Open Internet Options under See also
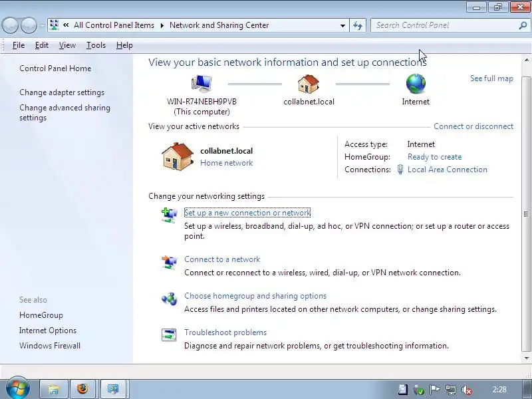Viewport: 532px width, 399px height. (48, 331)
